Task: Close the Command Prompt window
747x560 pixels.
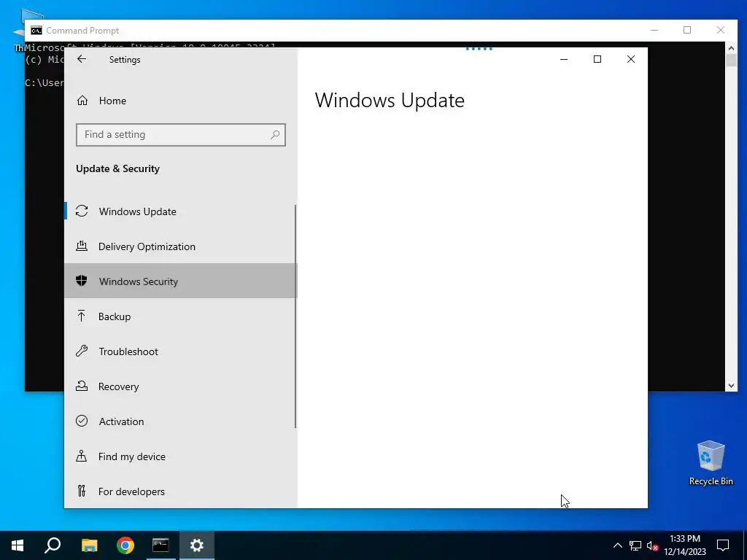Action: [720, 30]
